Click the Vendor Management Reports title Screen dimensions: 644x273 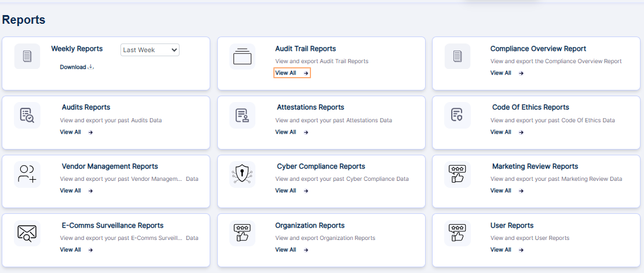click(x=109, y=166)
